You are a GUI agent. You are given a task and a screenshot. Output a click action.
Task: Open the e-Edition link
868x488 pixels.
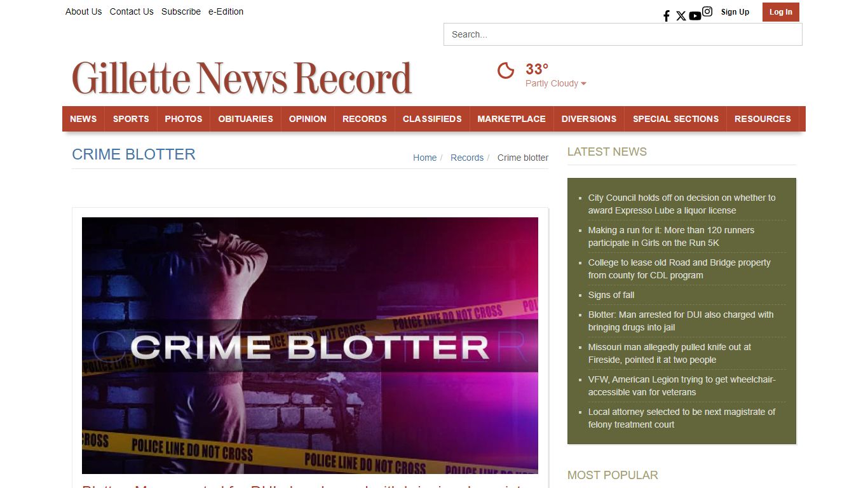click(x=226, y=11)
